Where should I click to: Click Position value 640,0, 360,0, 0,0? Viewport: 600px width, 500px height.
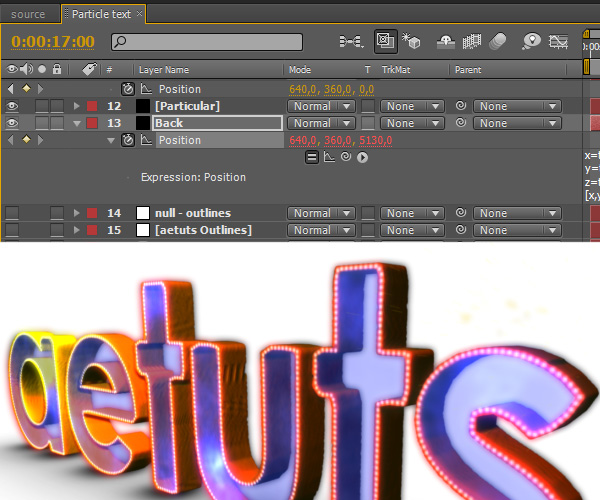coord(331,89)
